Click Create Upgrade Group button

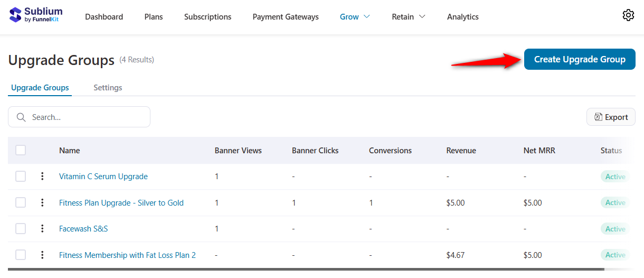(580, 59)
